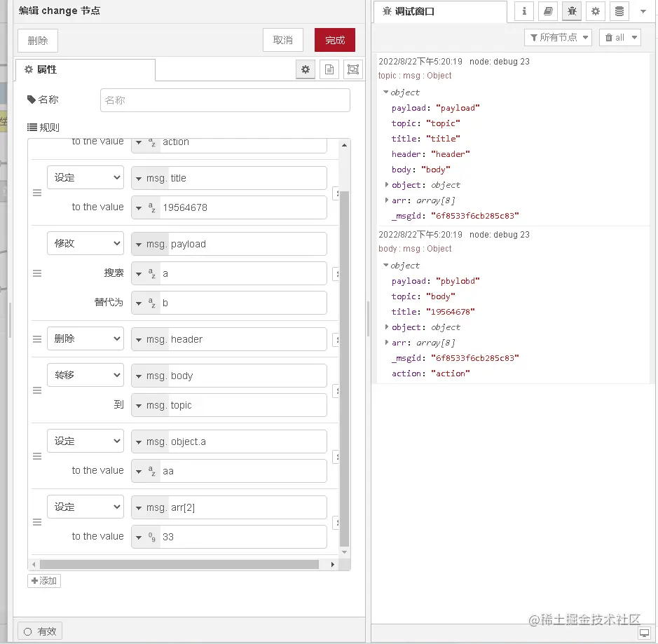Click payload "pbylobd" value in debug
This screenshot has width=658, height=644.
pyautogui.click(x=458, y=281)
